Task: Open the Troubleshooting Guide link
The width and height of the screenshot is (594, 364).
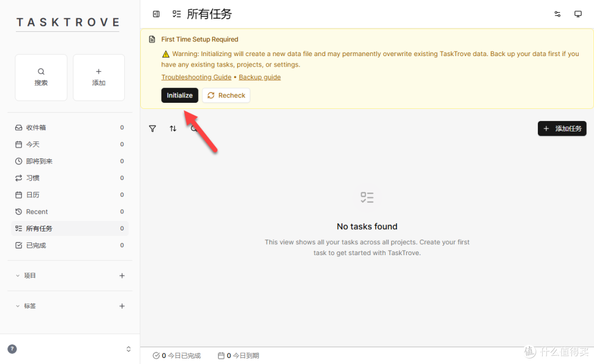Action: [196, 78]
